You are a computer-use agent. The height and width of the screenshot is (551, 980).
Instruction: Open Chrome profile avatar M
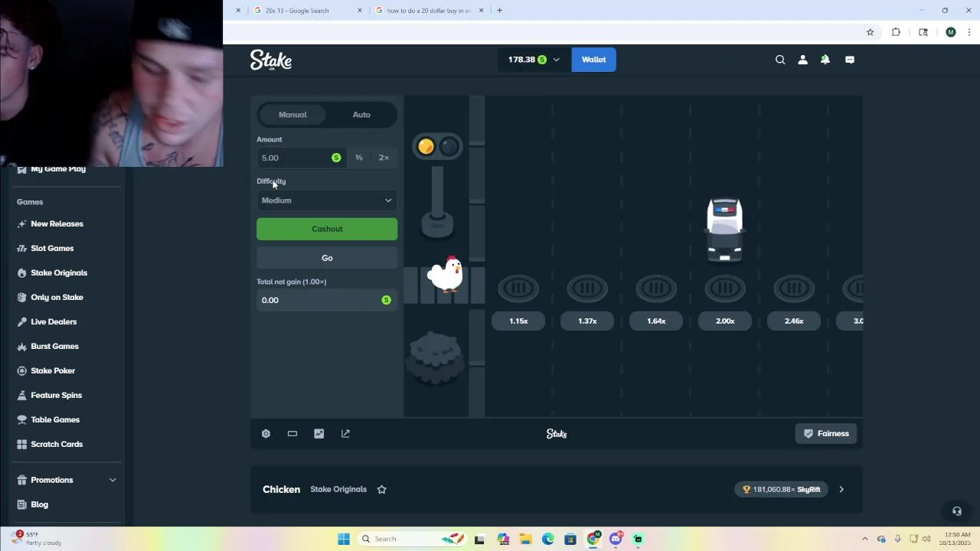pos(951,32)
